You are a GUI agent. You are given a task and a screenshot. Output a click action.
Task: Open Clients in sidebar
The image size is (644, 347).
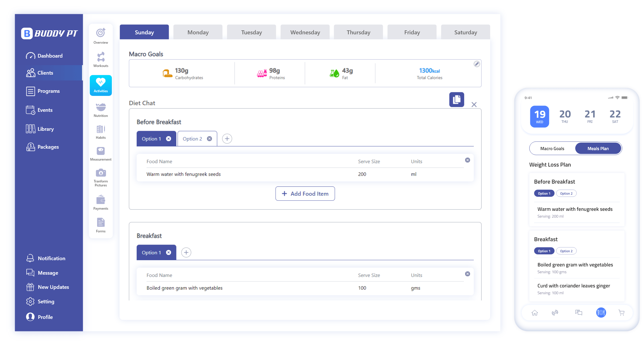pos(49,73)
